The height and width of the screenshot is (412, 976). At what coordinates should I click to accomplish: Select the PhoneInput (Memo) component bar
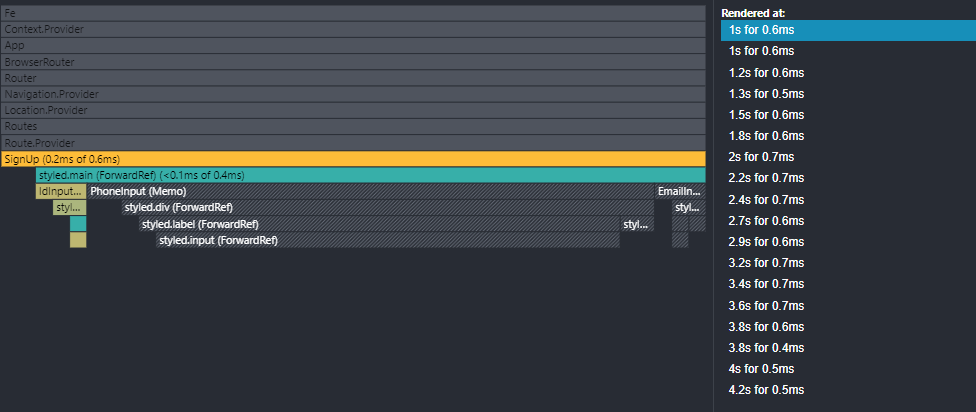[x=370, y=191]
